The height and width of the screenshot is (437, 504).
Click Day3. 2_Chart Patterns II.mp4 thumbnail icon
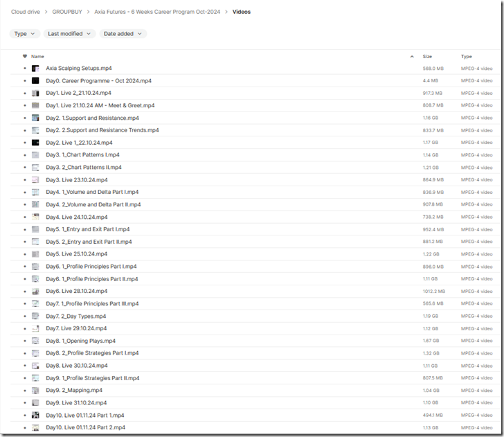click(35, 168)
